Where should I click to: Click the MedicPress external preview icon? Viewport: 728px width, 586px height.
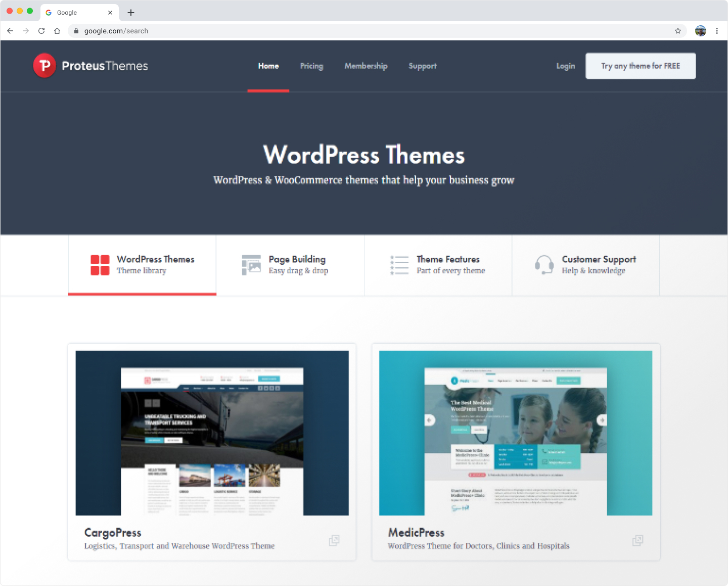pyautogui.click(x=638, y=541)
